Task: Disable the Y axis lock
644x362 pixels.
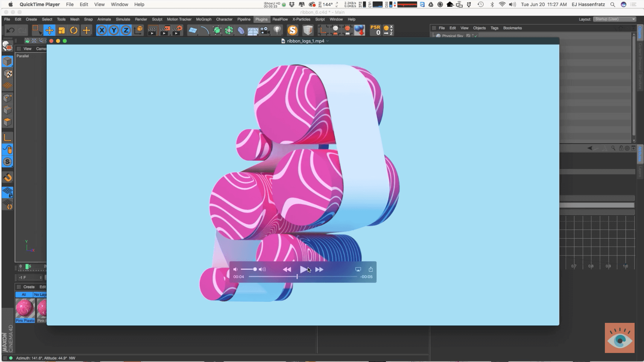Action: [114, 30]
